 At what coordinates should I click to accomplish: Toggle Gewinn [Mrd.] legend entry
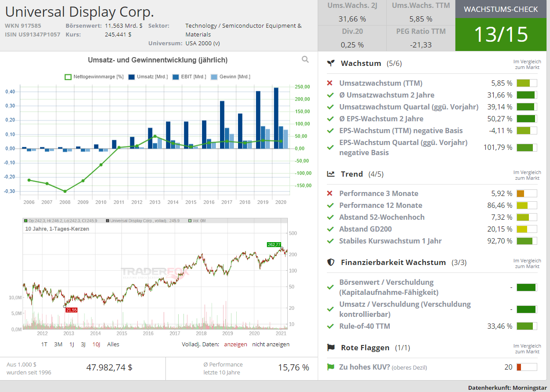coord(231,77)
